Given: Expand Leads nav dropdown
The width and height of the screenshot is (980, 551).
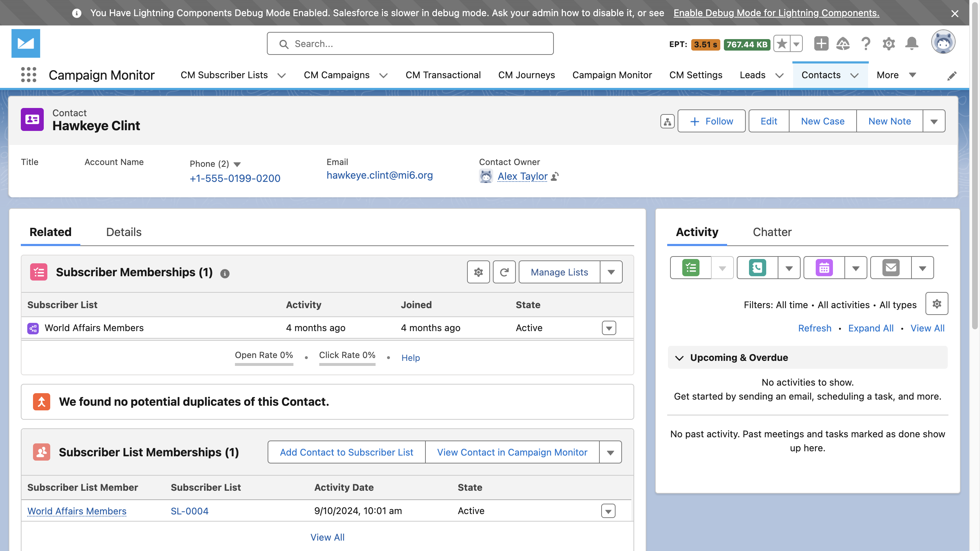Looking at the screenshot, I should (x=779, y=75).
